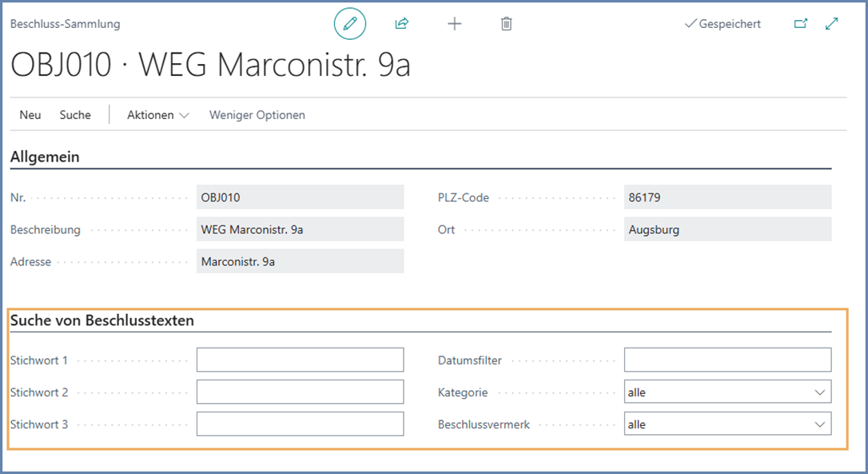The width and height of the screenshot is (868, 474).
Task: Click the Datumsfilter input field
Action: coord(727,360)
